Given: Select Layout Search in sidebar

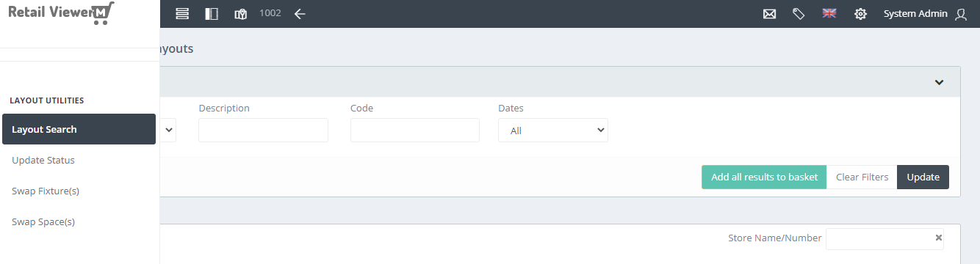Looking at the screenshot, I should pyautogui.click(x=79, y=129).
